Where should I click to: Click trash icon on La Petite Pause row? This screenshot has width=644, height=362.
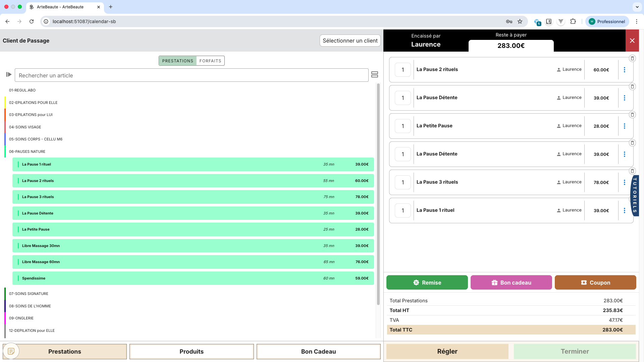pos(632,115)
